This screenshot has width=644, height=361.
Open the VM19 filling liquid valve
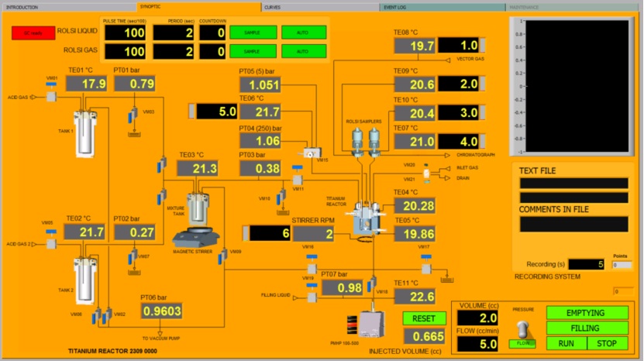tap(312, 297)
